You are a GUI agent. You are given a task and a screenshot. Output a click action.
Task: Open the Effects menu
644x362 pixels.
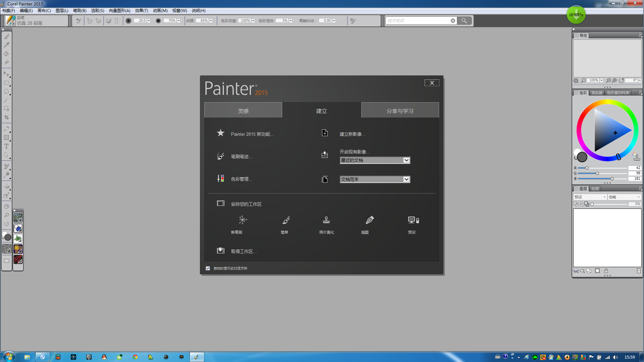(141, 11)
